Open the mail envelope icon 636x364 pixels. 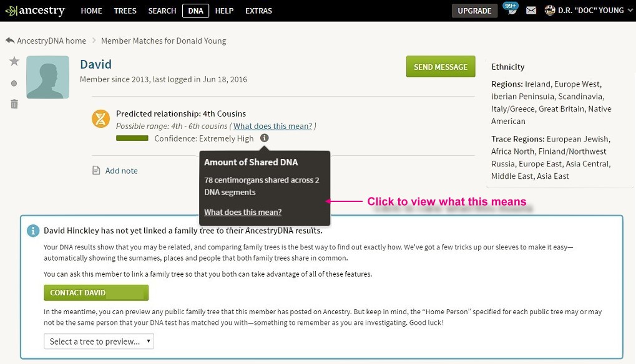tap(531, 11)
